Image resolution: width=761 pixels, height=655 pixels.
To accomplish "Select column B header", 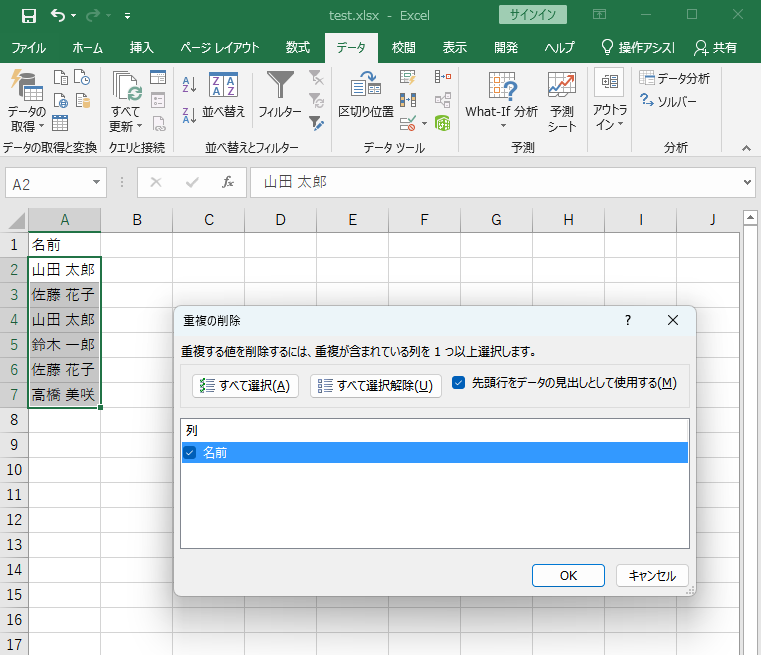I will tap(137, 220).
